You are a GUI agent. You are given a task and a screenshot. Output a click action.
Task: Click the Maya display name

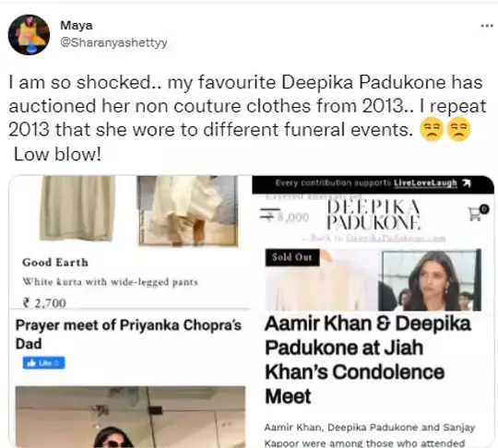coord(77,25)
